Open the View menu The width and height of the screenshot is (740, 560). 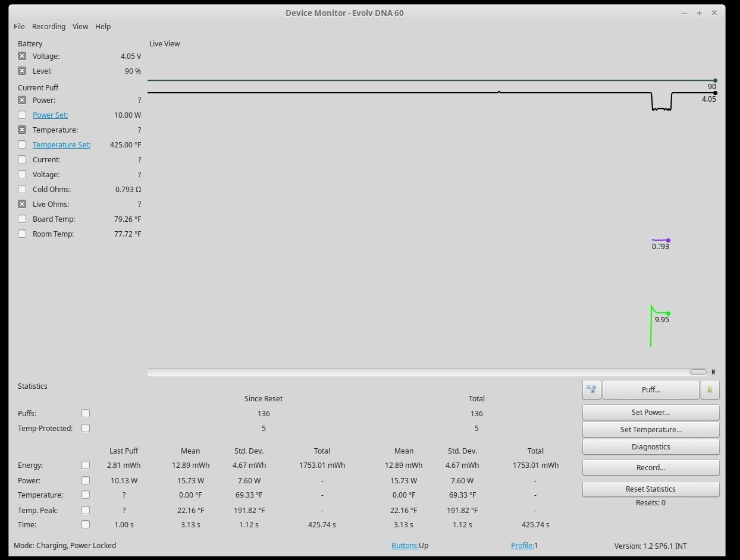point(80,27)
